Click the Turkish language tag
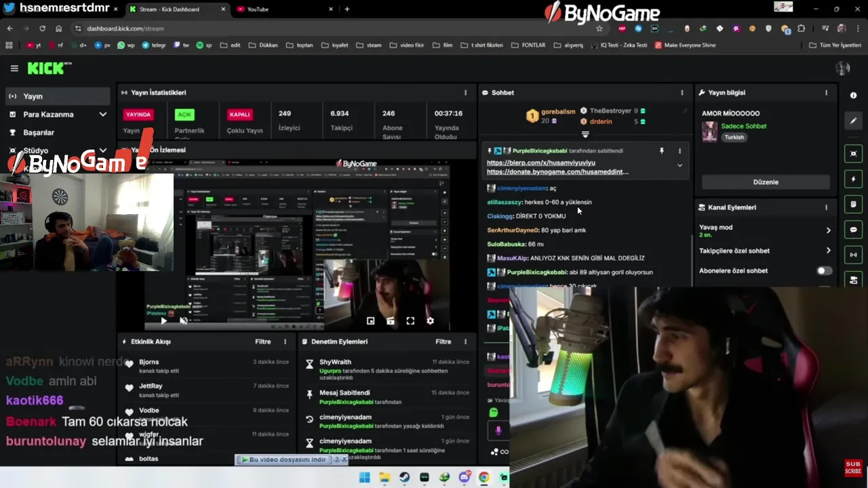 [734, 137]
